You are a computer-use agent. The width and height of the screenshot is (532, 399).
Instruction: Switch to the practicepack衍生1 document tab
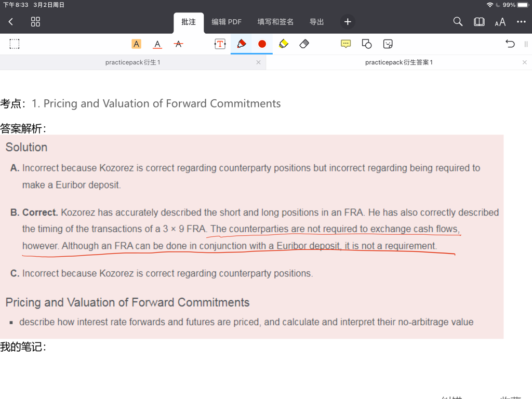pyautogui.click(x=132, y=62)
